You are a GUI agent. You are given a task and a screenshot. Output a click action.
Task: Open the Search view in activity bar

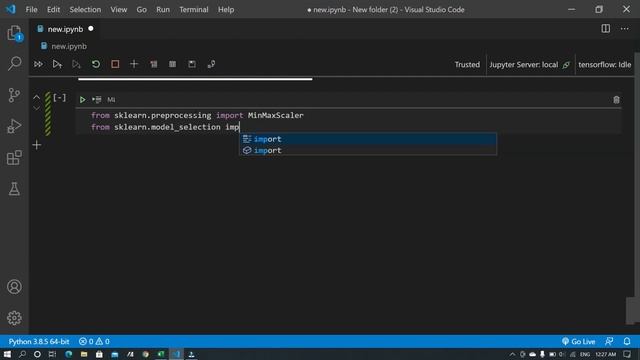[14, 64]
